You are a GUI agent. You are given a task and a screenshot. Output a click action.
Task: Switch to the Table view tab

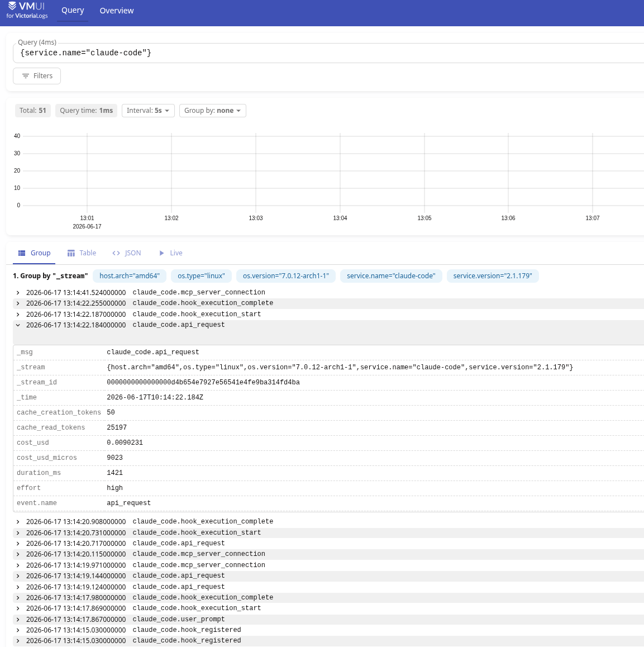point(82,253)
